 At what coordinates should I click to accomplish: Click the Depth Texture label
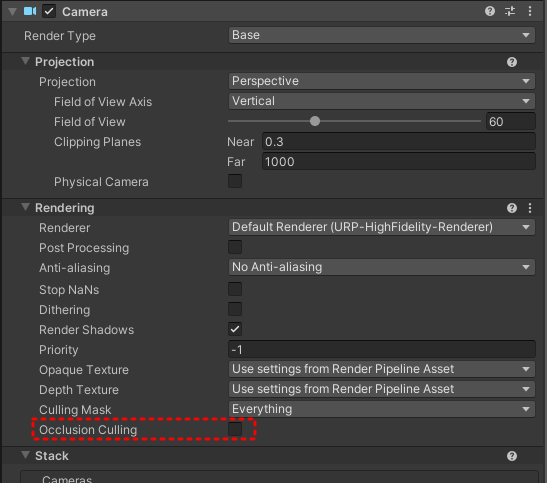click(79, 390)
